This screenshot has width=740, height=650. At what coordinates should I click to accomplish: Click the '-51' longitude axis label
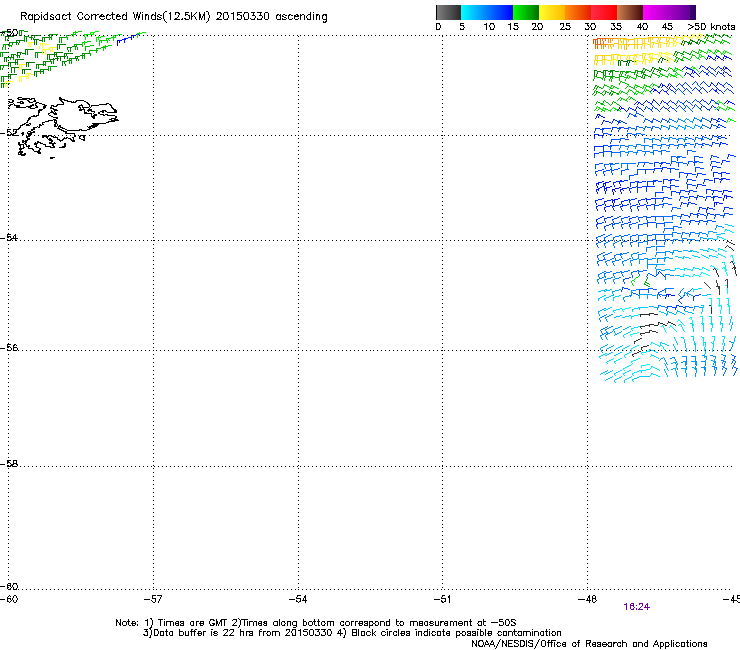[x=442, y=599]
